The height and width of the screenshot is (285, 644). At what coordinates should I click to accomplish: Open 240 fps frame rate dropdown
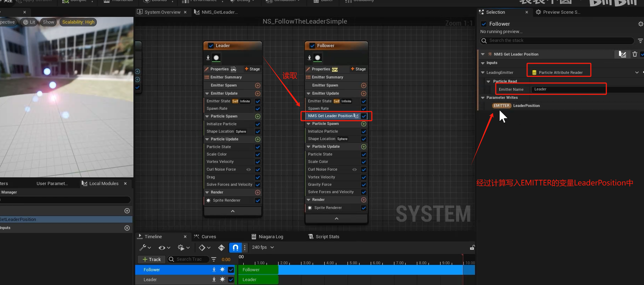click(x=263, y=247)
